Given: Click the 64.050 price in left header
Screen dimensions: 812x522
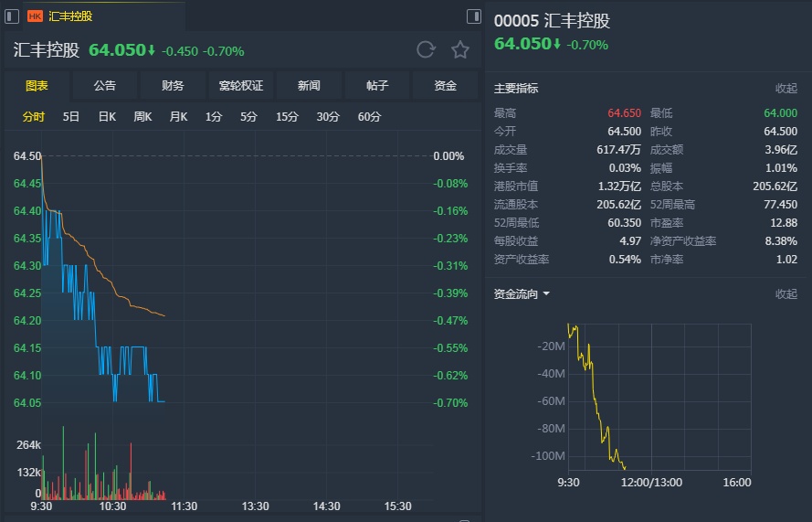Looking at the screenshot, I should [117, 50].
